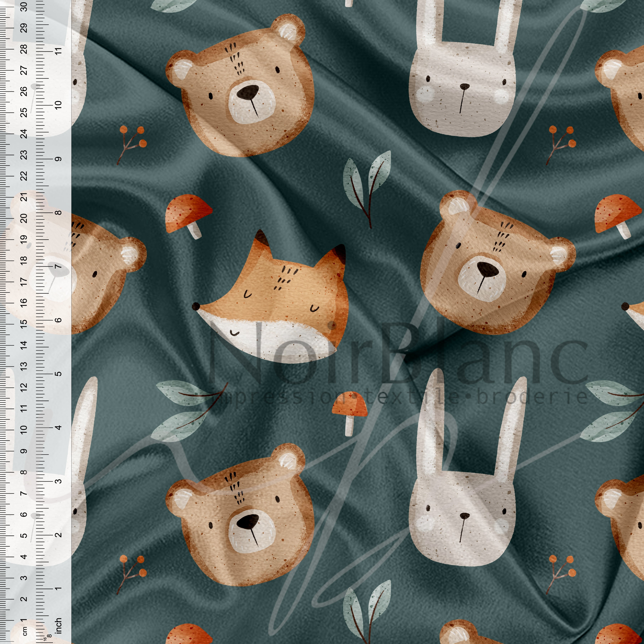Click the 5 inch mark on ruler
Screen dimensions: 644x644
(58, 374)
